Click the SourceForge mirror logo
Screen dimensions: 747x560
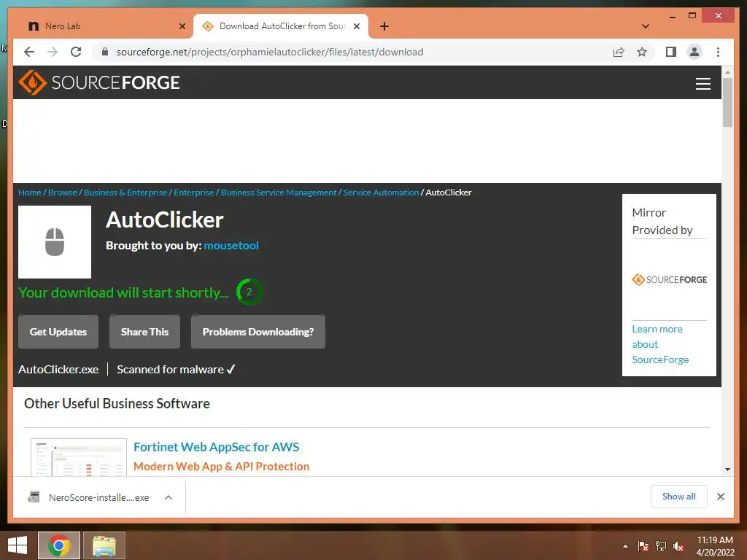pyautogui.click(x=670, y=279)
